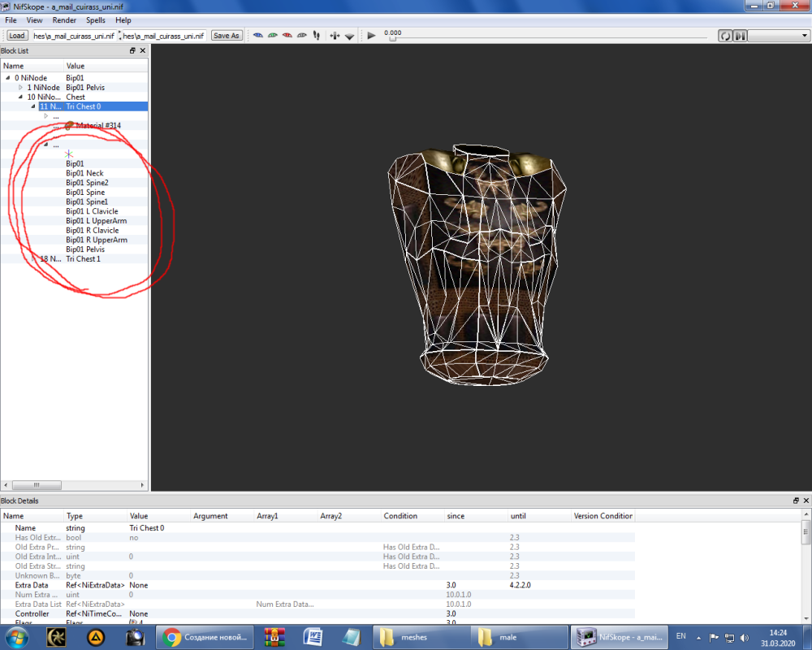Close the Block Details panel

click(806, 500)
